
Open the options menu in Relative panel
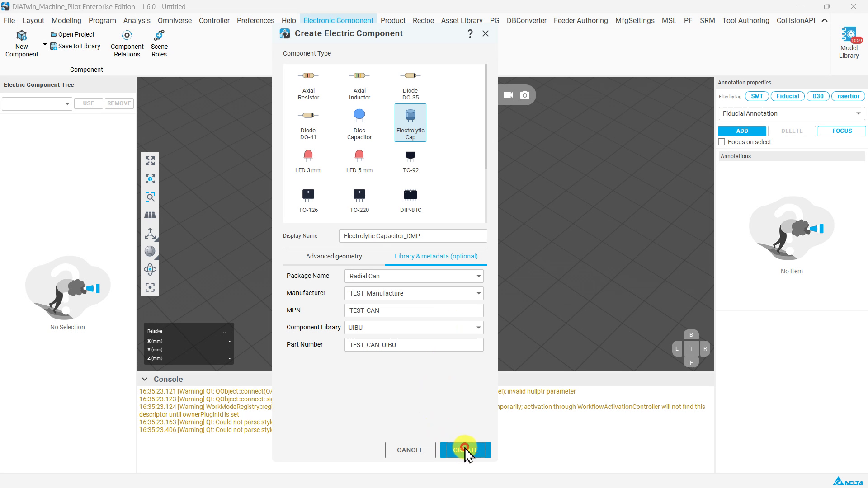(223, 332)
